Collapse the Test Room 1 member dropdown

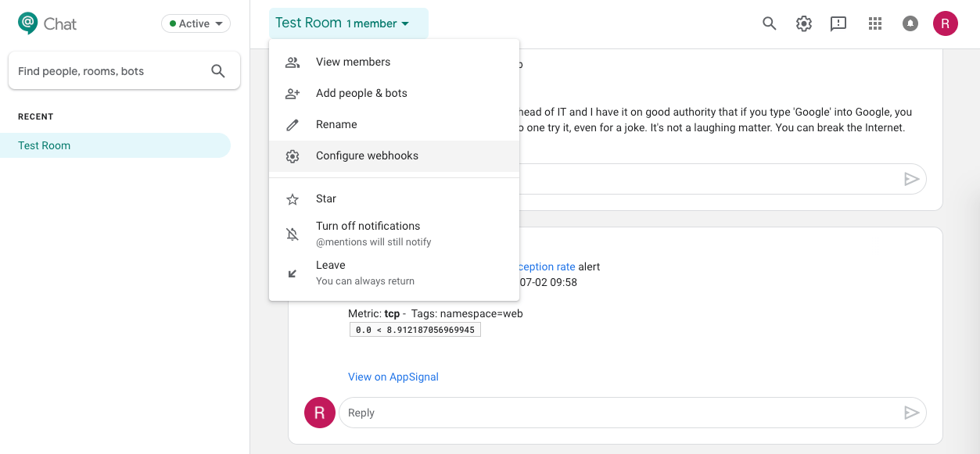point(348,23)
